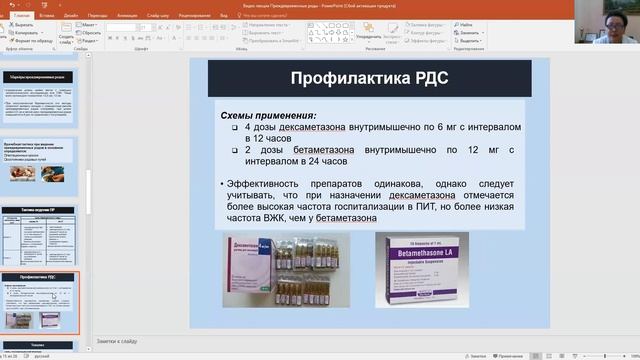Click the oval shape in shapes gallery
The image size is (640, 360).
click(338, 25)
